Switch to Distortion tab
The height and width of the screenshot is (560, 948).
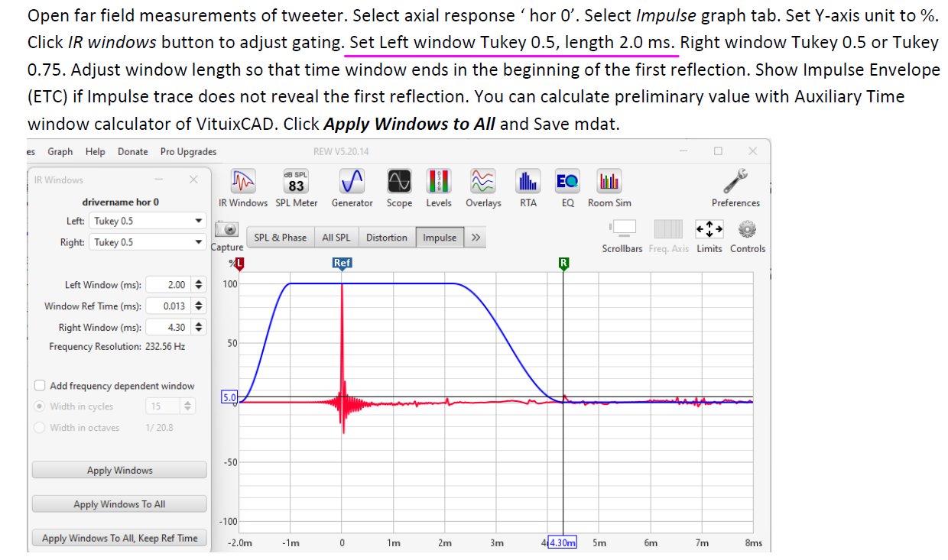point(387,238)
